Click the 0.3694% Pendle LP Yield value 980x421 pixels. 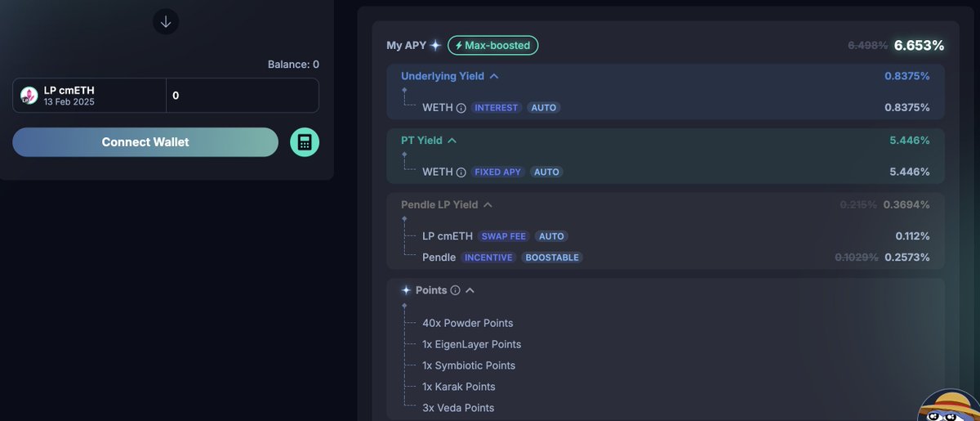coord(906,204)
